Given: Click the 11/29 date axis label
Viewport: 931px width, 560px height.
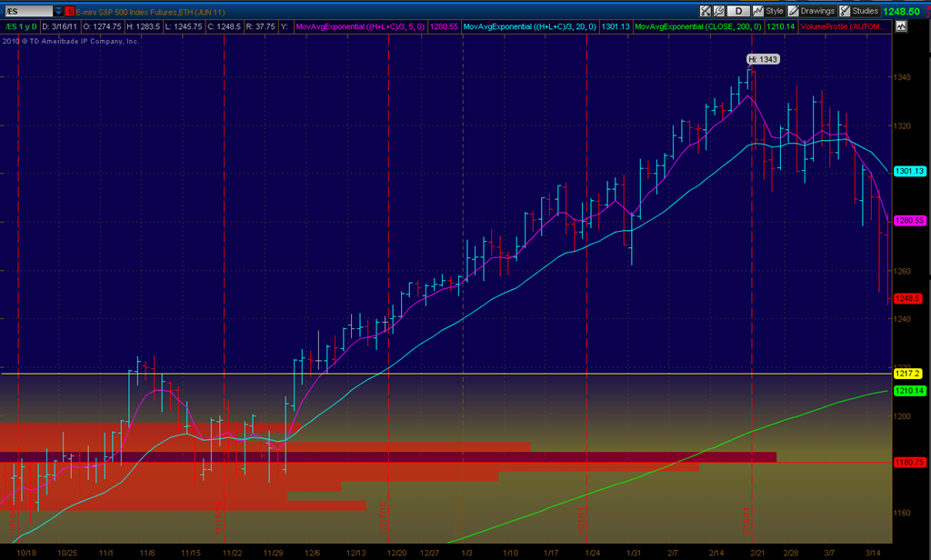Looking at the screenshot, I should tap(273, 553).
